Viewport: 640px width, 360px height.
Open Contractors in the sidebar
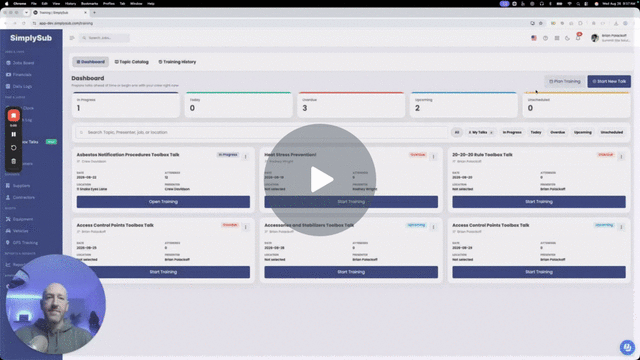20,198
